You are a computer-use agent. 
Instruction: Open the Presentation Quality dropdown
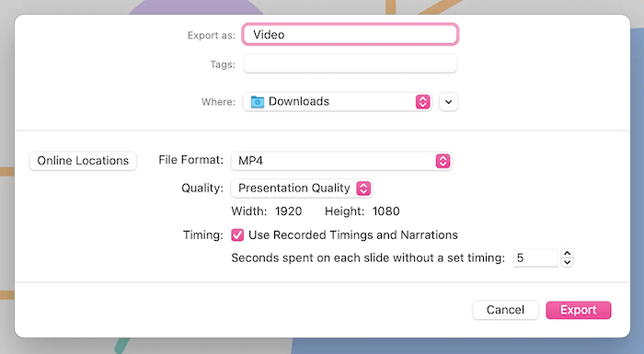(302, 188)
